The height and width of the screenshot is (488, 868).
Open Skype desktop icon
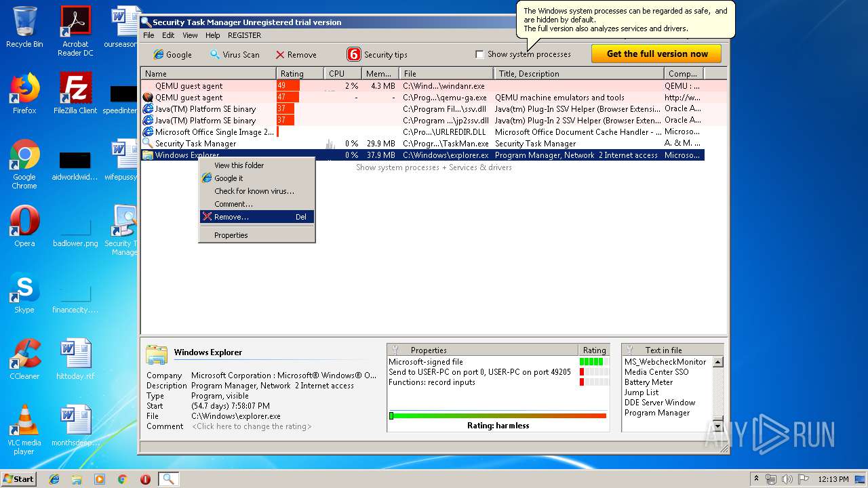pyautogui.click(x=24, y=293)
